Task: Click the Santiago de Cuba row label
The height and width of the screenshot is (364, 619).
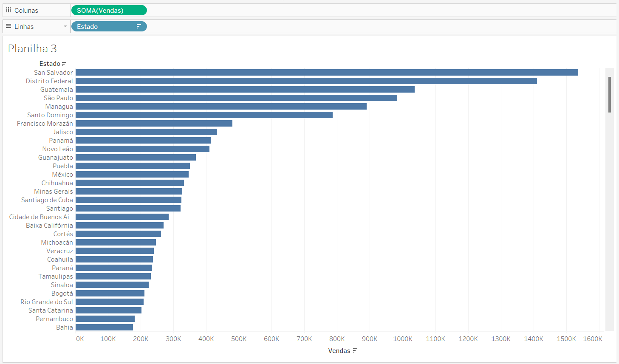Action: pyautogui.click(x=47, y=200)
